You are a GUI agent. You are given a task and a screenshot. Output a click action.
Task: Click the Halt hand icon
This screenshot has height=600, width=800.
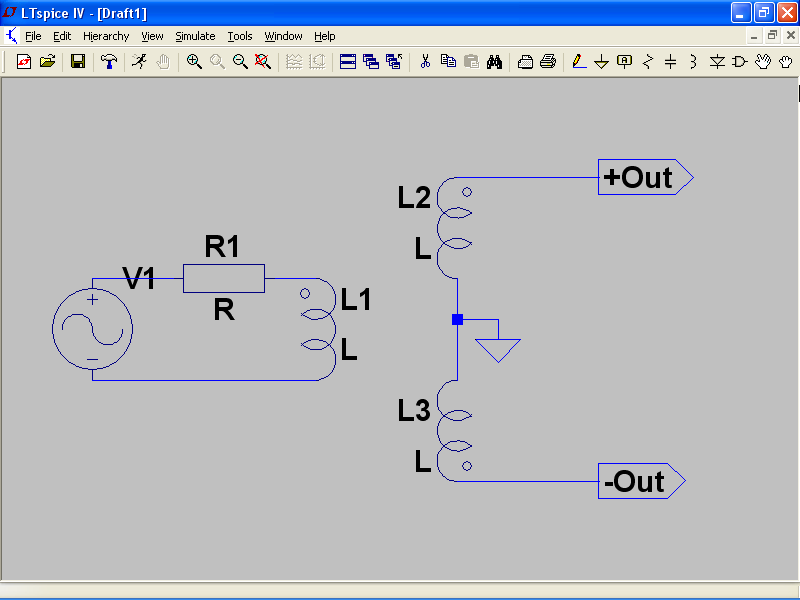point(163,62)
